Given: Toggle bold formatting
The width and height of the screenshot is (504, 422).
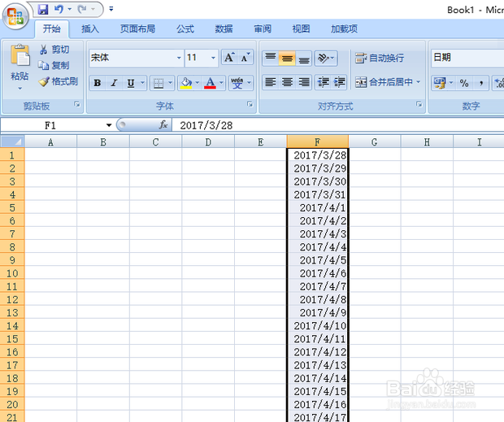Looking at the screenshot, I should click(98, 83).
